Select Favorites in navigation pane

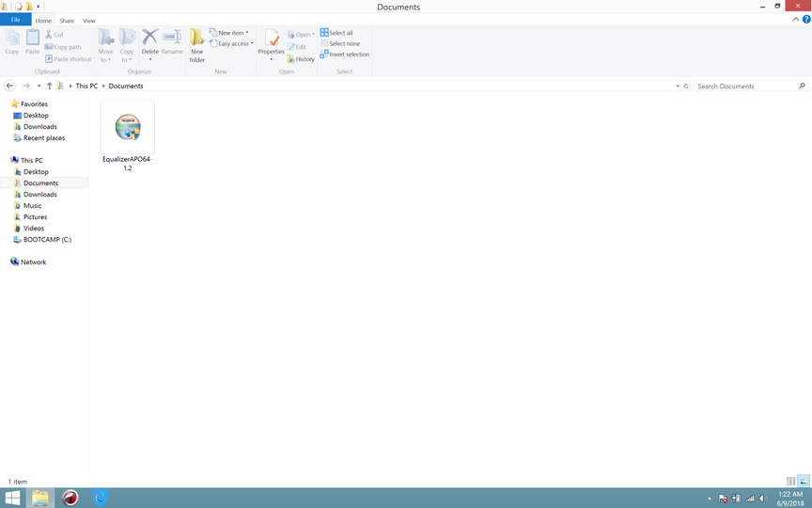point(34,103)
